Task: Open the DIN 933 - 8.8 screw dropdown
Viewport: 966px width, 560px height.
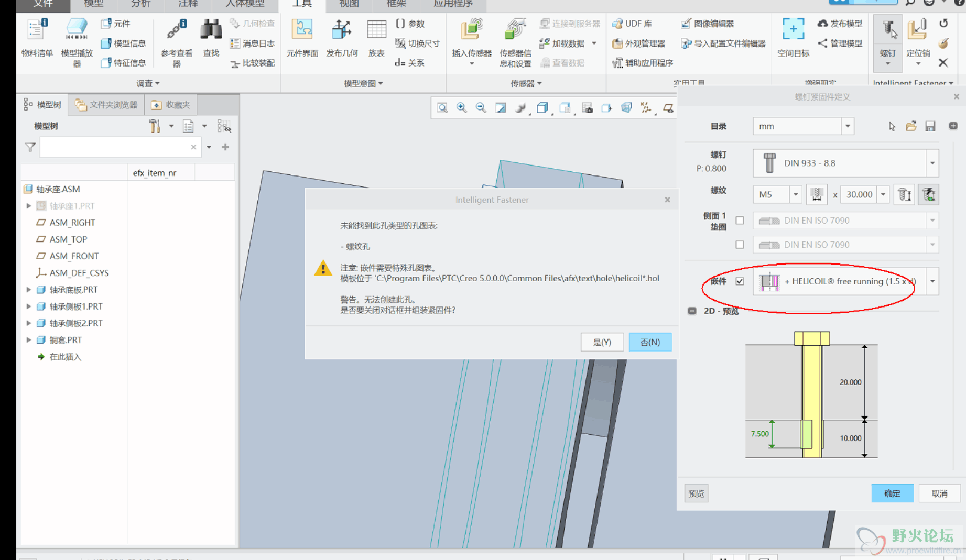Action: (x=932, y=163)
